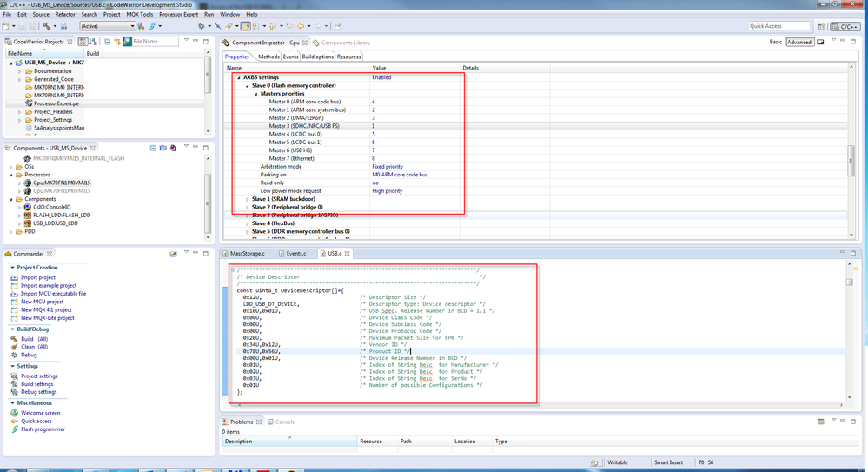Viewport: 868px width, 472px height.
Task: Collapse the Processors folder in Components
Action: 11,175
